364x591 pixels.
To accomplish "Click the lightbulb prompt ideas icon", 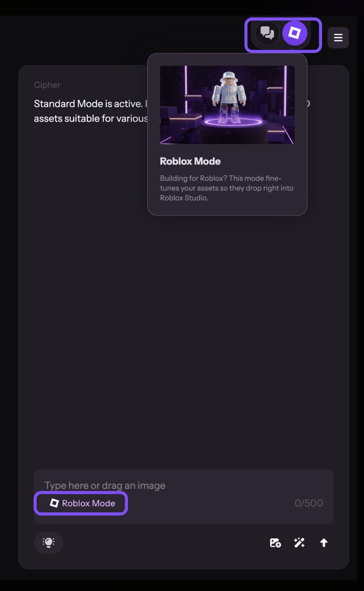I will click(x=48, y=542).
